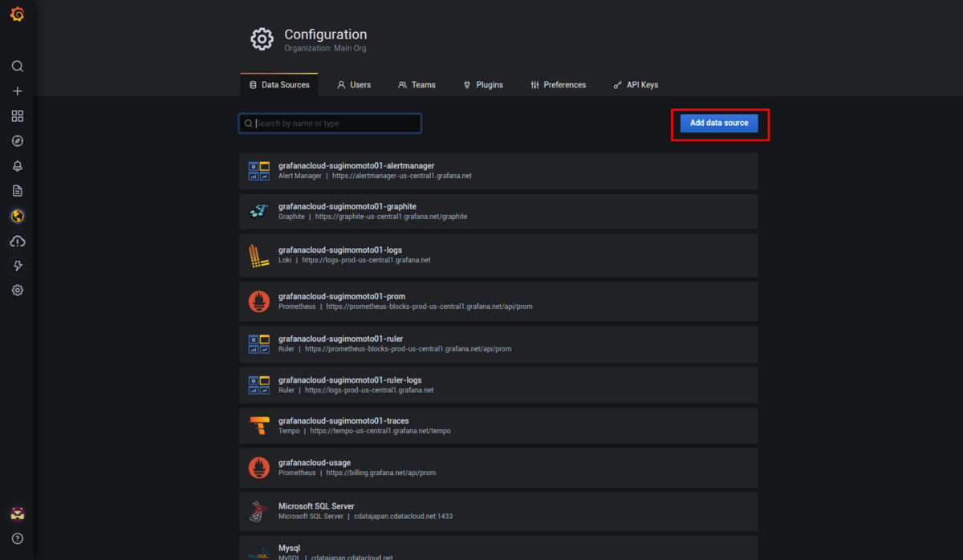Image resolution: width=963 pixels, height=560 pixels.
Task: Switch to the Teams tab
Action: (416, 85)
